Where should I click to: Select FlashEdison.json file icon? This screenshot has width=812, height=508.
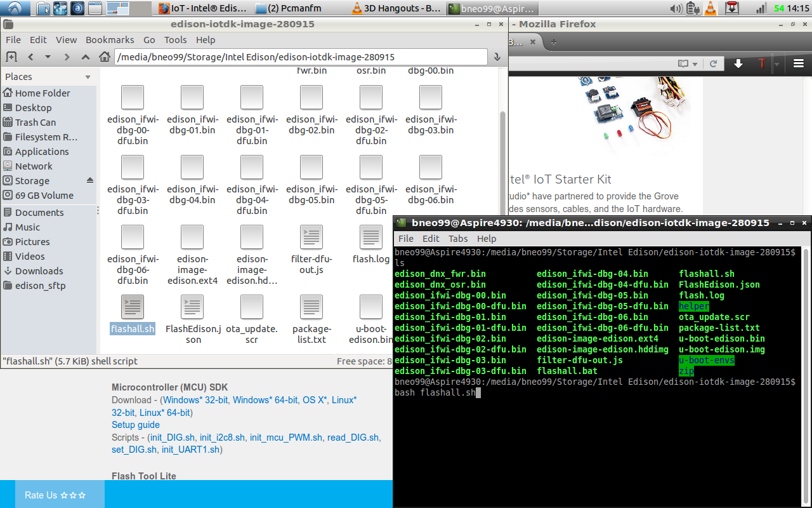pos(192,307)
